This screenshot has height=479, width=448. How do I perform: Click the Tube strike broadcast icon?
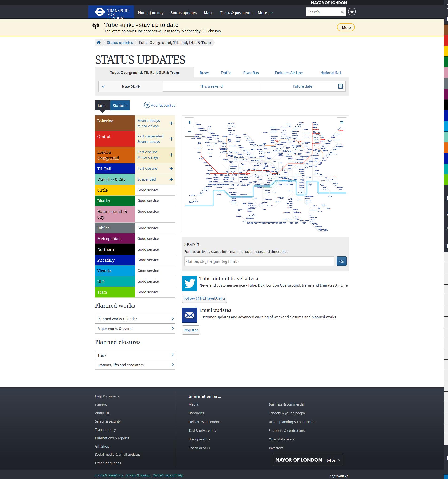pos(96,26)
